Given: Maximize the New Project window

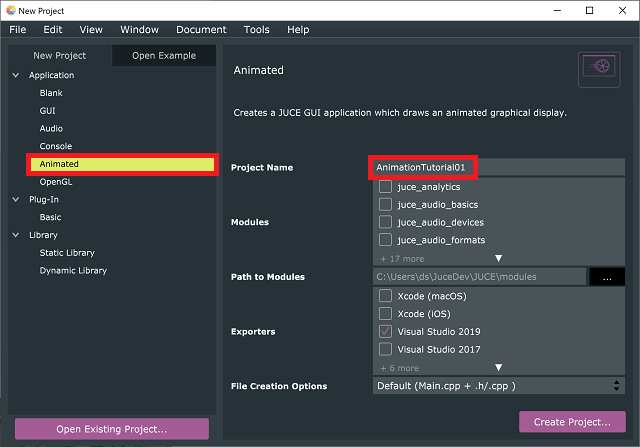Looking at the screenshot, I should (589, 11).
